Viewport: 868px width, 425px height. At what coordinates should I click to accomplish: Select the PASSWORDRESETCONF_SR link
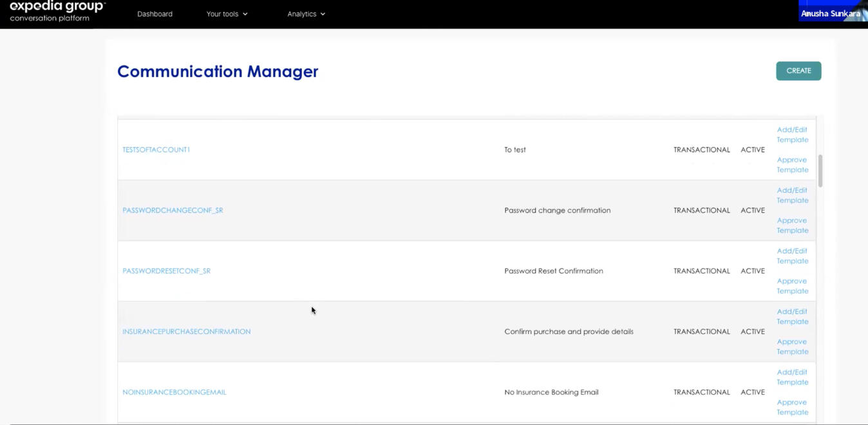[x=166, y=271]
